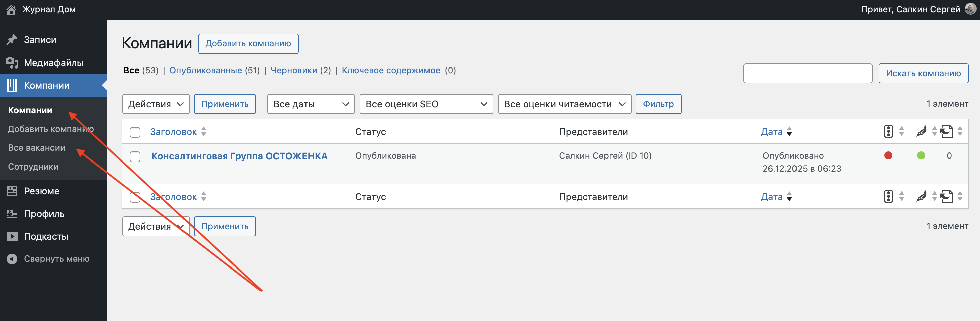Image resolution: width=980 pixels, height=321 pixels.
Task: Open the Все оценки SEO dropdown
Action: [426, 104]
